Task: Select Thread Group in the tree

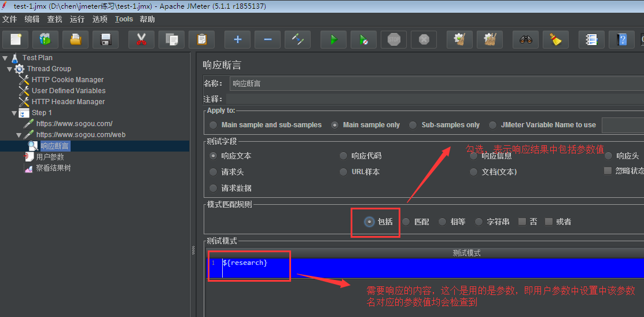Action: 49,69
